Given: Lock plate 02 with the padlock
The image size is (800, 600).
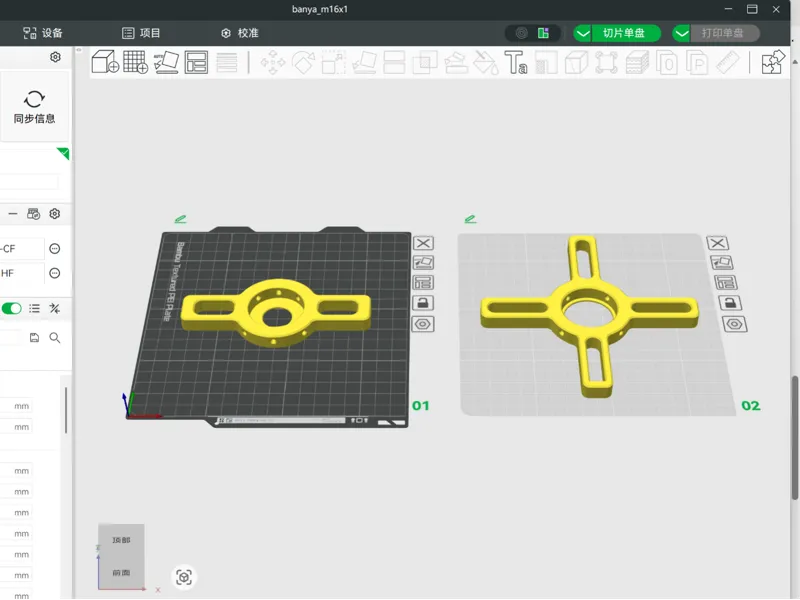Looking at the screenshot, I should pyautogui.click(x=730, y=303).
